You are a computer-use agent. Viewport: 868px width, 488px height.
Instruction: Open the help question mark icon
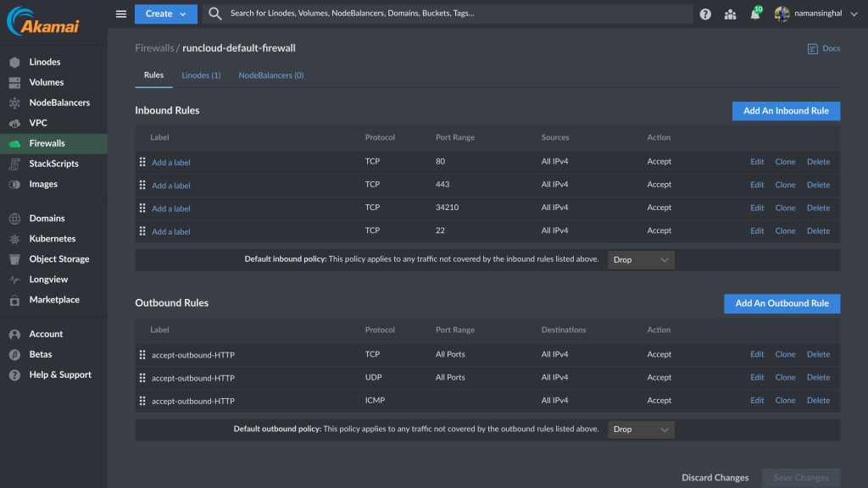point(705,14)
